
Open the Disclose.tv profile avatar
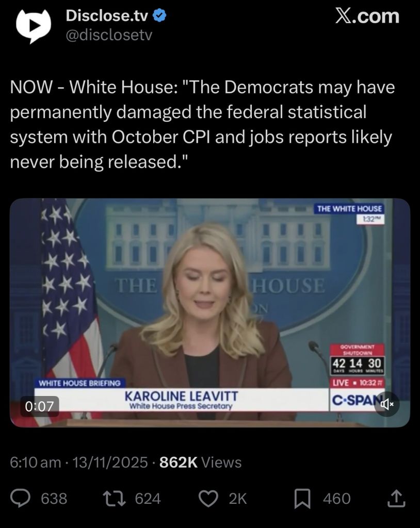(x=34, y=26)
